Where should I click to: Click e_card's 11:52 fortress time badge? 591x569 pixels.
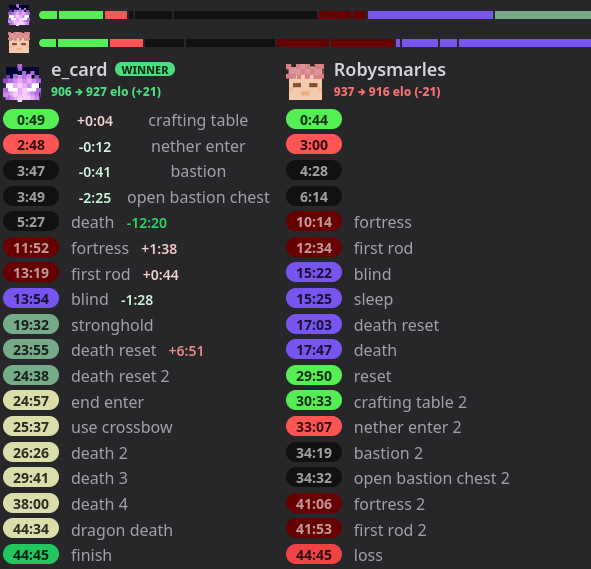click(31, 248)
